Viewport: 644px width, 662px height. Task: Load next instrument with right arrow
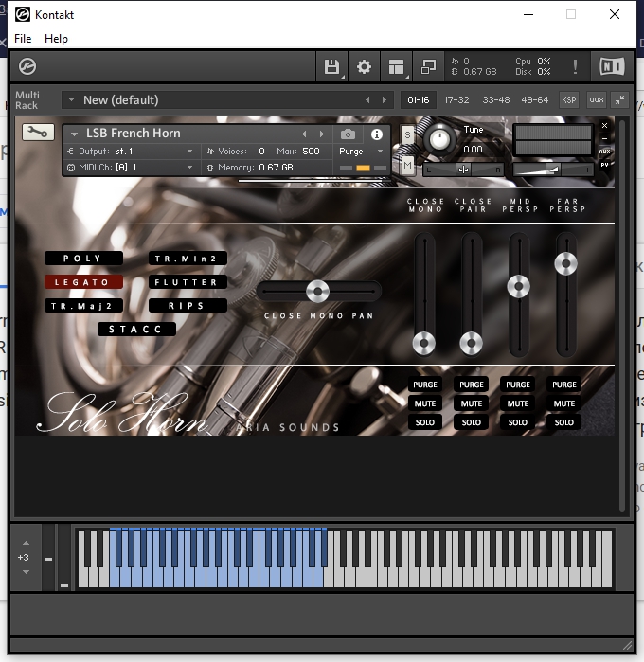click(322, 134)
